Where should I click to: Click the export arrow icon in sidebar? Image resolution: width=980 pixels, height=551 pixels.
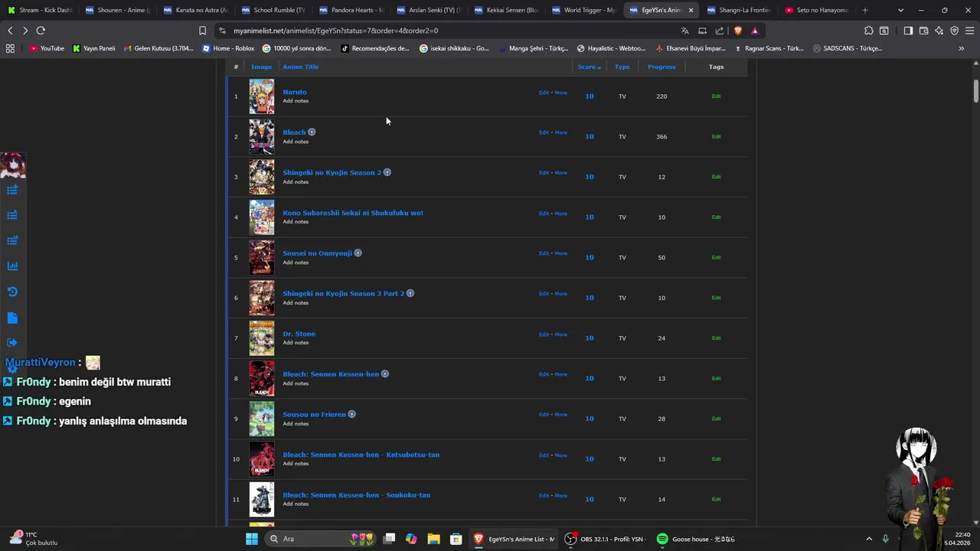coord(12,343)
